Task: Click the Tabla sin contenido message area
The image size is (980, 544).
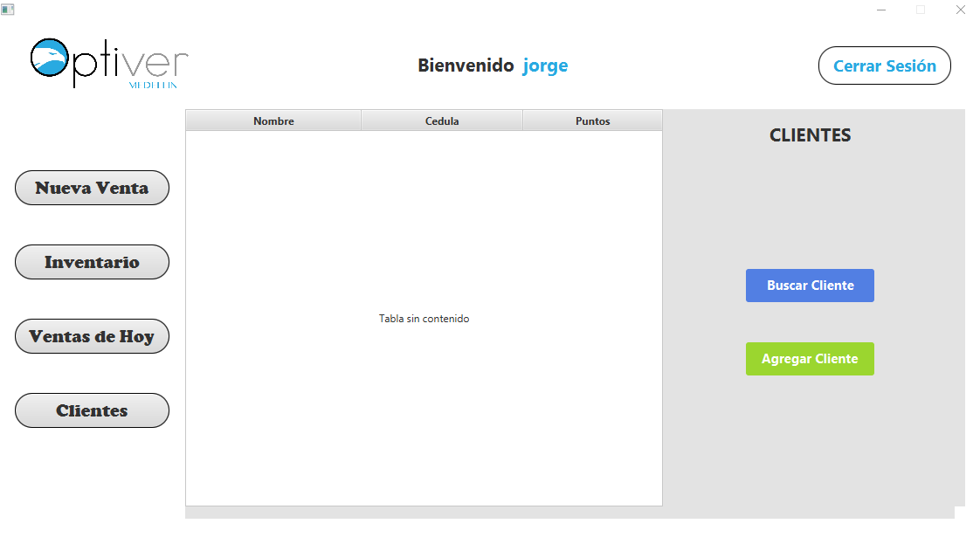Action: point(424,318)
